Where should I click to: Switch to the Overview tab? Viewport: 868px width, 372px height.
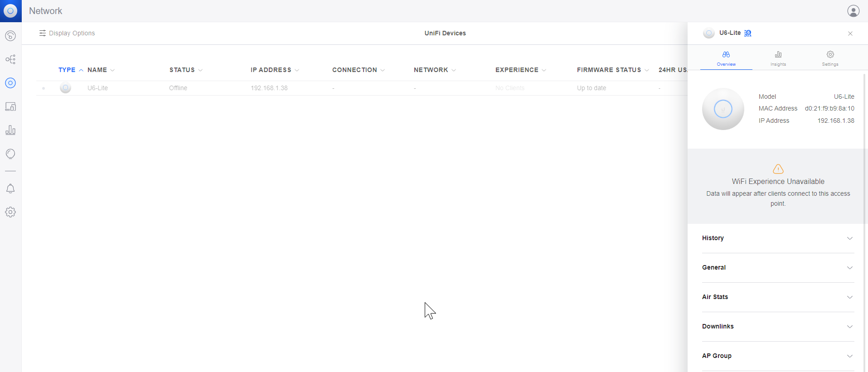point(726,58)
